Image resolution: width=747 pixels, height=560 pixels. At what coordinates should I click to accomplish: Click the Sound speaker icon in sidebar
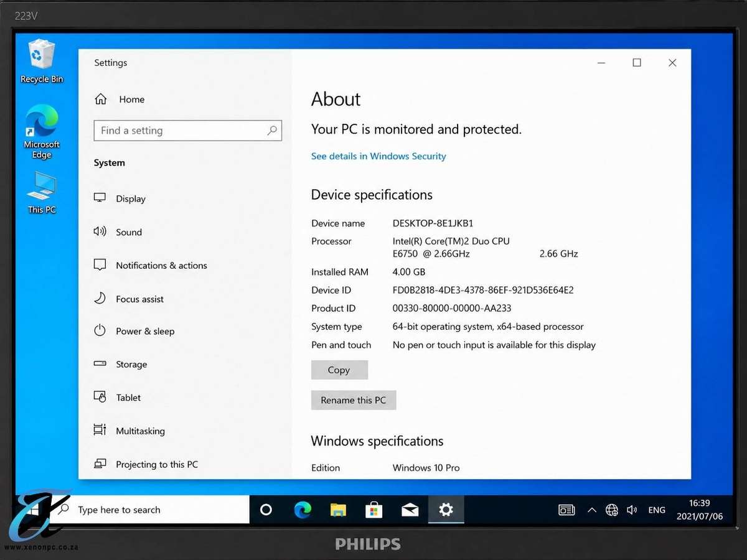(100, 231)
